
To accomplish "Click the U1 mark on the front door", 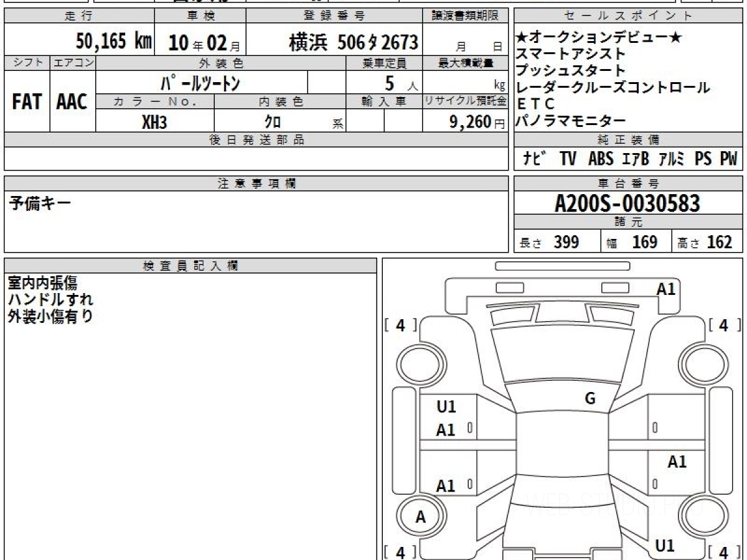I will [446, 407].
